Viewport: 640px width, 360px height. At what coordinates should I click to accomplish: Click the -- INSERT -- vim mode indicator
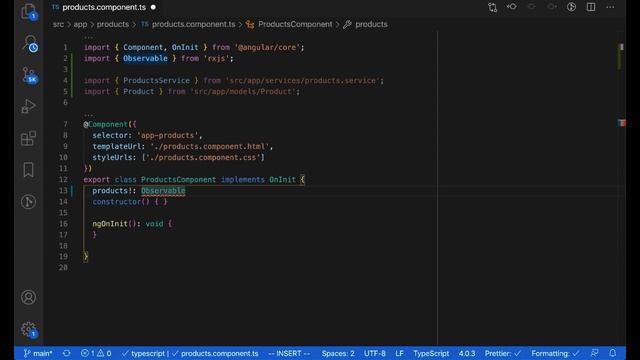click(x=289, y=353)
